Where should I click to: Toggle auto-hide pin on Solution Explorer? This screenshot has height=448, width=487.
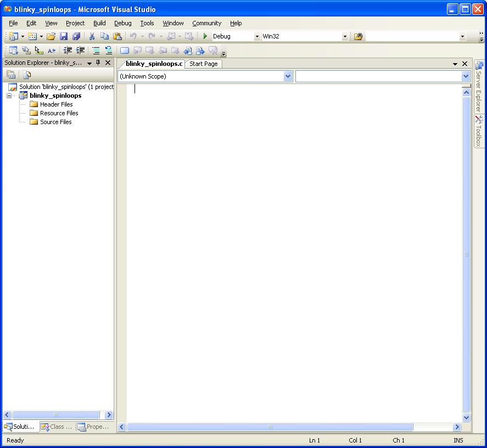(x=98, y=63)
